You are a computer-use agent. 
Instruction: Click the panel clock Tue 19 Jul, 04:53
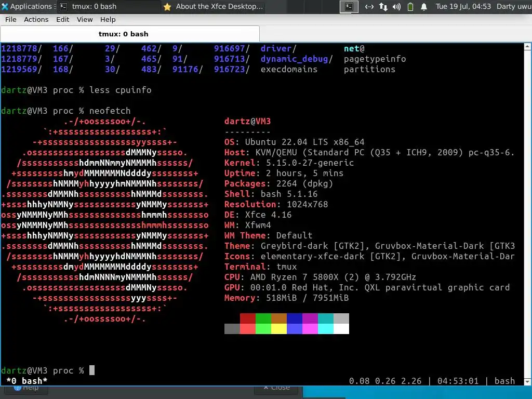click(463, 6)
